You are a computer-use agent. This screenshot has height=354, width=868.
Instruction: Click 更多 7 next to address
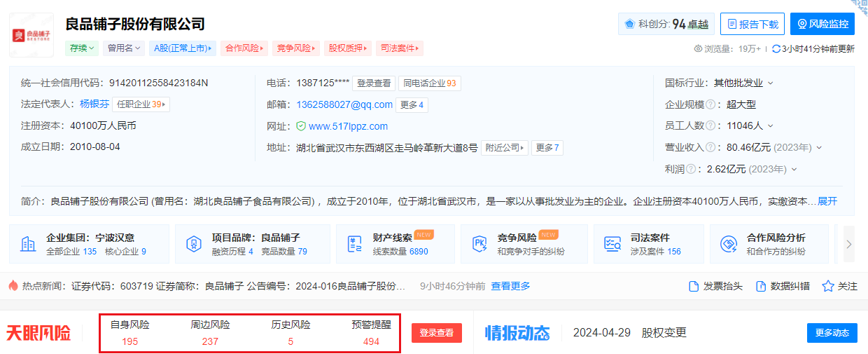pos(547,148)
